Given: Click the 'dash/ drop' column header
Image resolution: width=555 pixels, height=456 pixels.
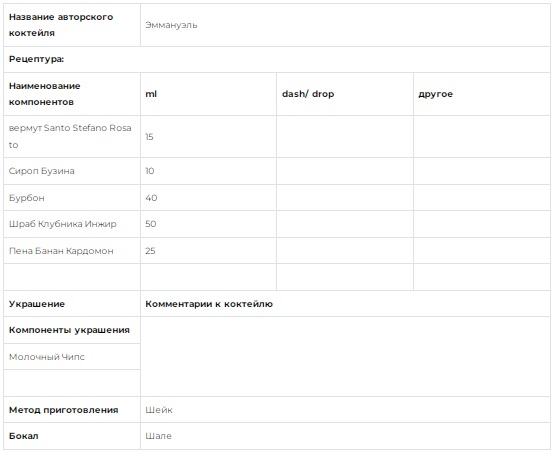Looking at the screenshot, I should click(x=345, y=94).
